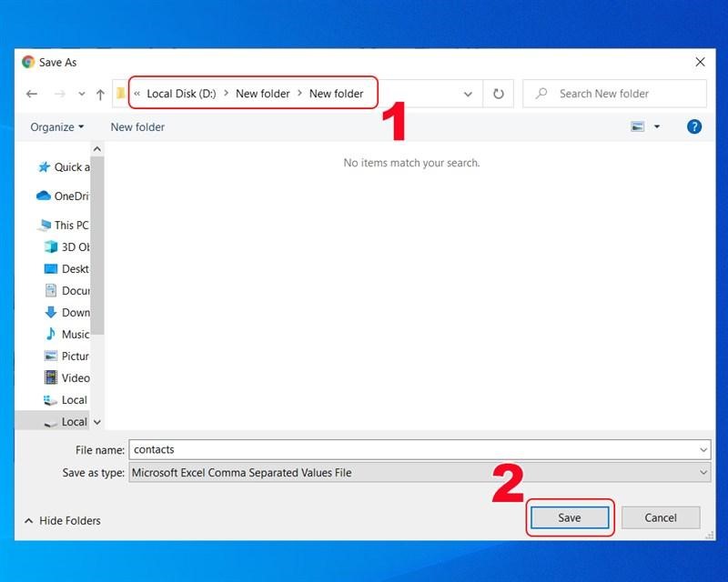Screen dimensions: 728x582
Task: Create a New folder from toolbar
Action: coord(137,126)
